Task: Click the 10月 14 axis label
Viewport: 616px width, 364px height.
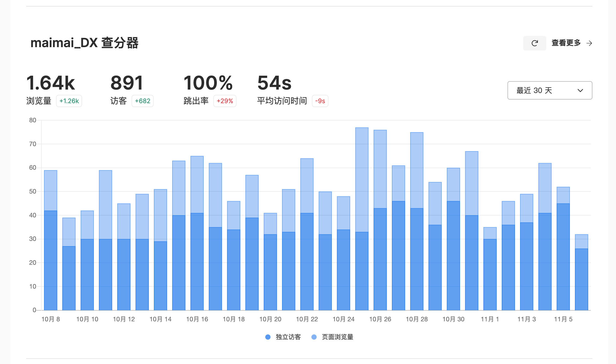Action: coord(160,319)
